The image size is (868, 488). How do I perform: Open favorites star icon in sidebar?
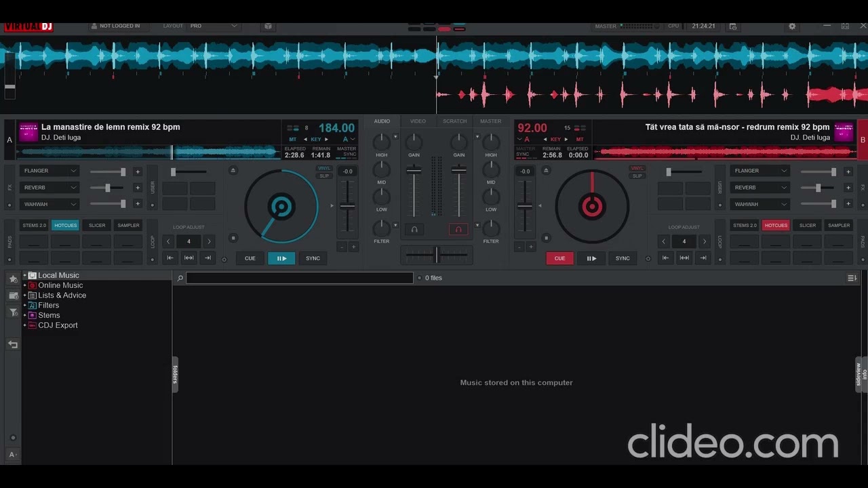coord(13,279)
